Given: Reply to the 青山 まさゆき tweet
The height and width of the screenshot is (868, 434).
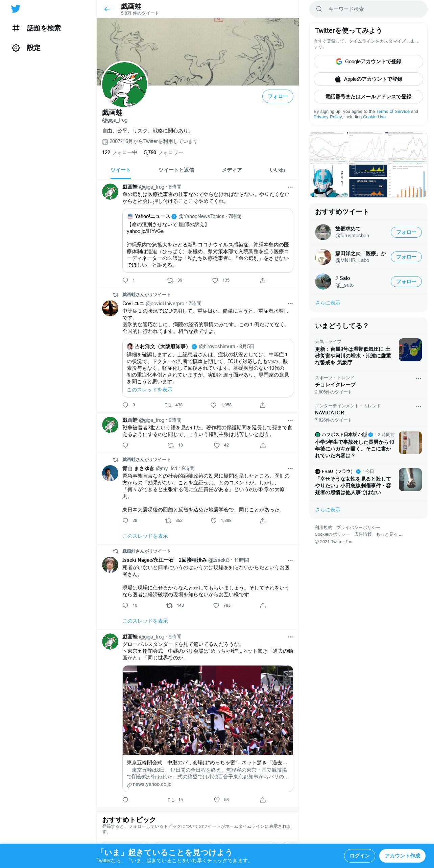Looking at the screenshot, I should pos(125,521).
